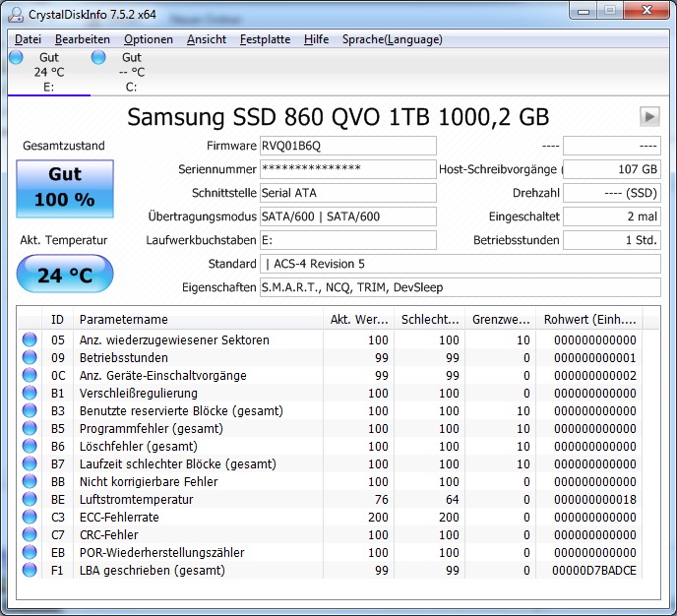Open the Datei menu

[28, 39]
